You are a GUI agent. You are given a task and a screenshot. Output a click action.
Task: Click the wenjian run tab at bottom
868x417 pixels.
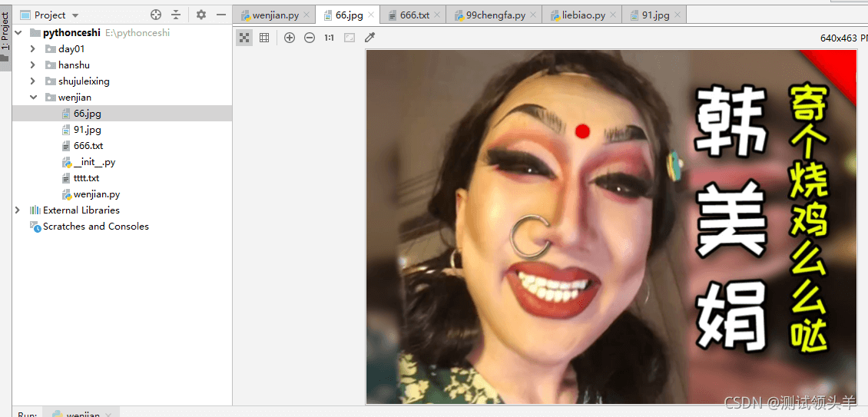pos(81,413)
